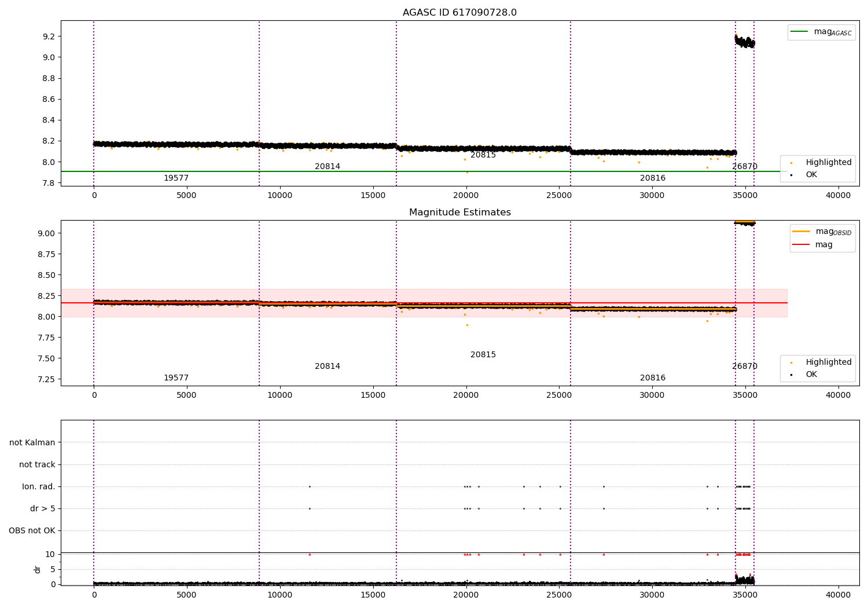The image size is (868, 608).
Task: Click the 26870 observation label in the middle plot
Action: coord(745,367)
